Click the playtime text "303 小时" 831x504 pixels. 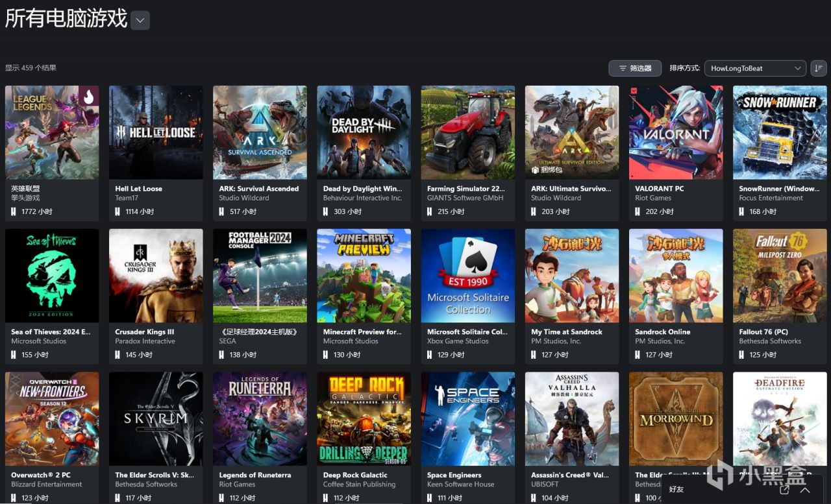[347, 211]
